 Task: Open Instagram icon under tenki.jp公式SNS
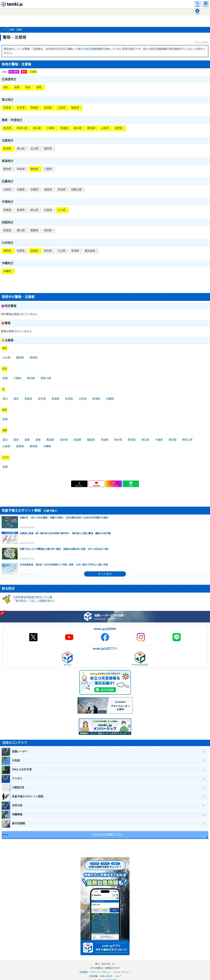click(141, 637)
